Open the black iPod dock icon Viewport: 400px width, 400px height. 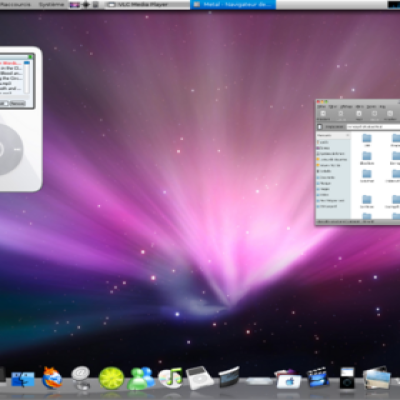(347, 378)
